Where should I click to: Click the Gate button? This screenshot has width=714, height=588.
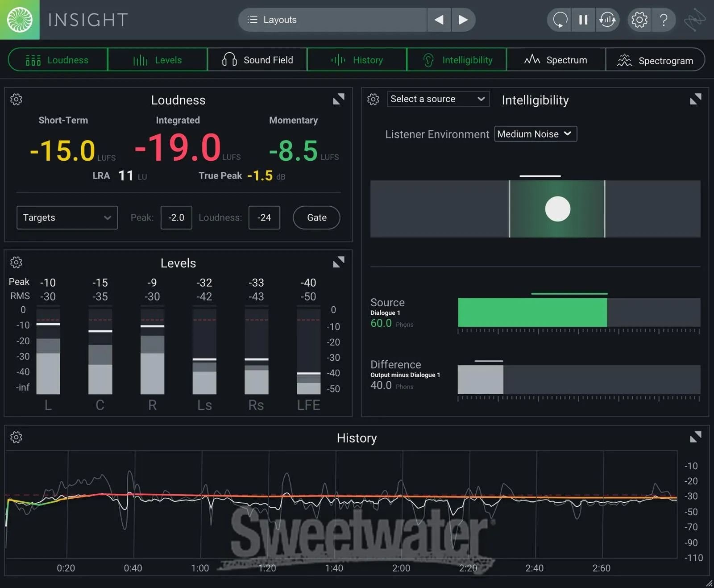(316, 217)
